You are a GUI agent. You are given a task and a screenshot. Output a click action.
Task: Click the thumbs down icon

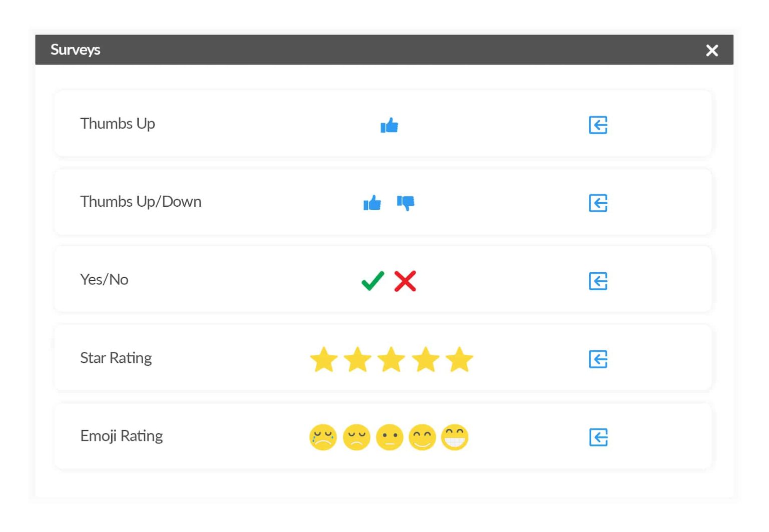pyautogui.click(x=406, y=203)
